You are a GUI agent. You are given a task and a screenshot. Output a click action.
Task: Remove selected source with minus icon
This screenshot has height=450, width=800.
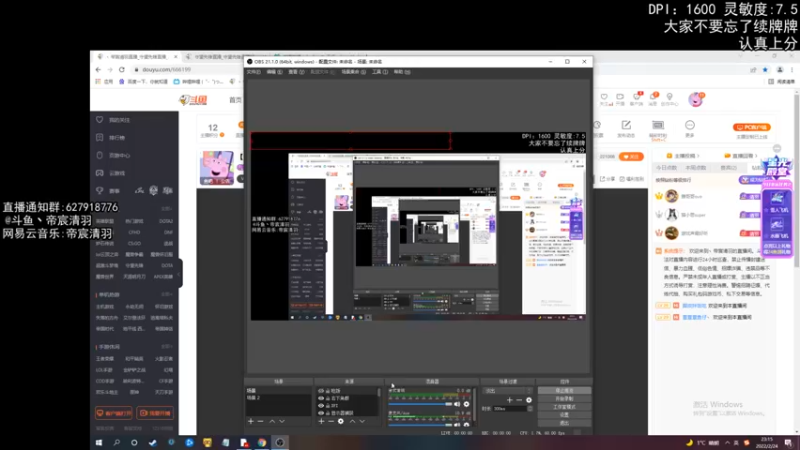point(331,421)
